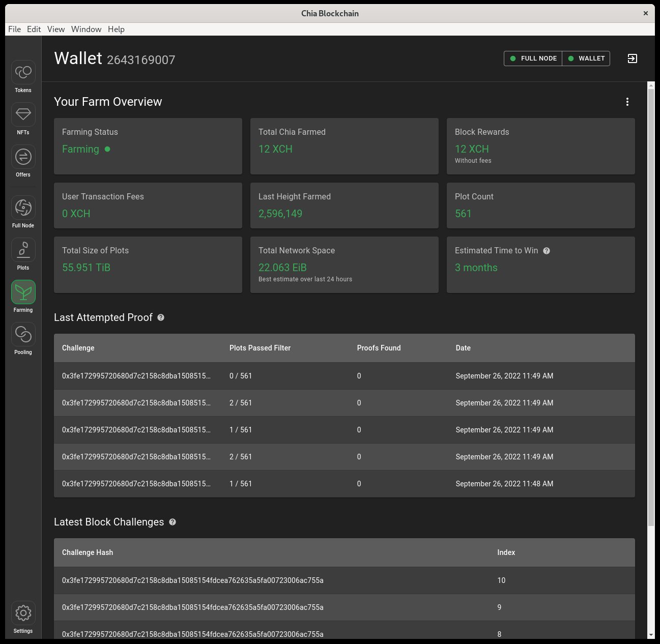Click the 55.951 TiB plots size value
Screen dimensions: 660x644
(x=86, y=268)
